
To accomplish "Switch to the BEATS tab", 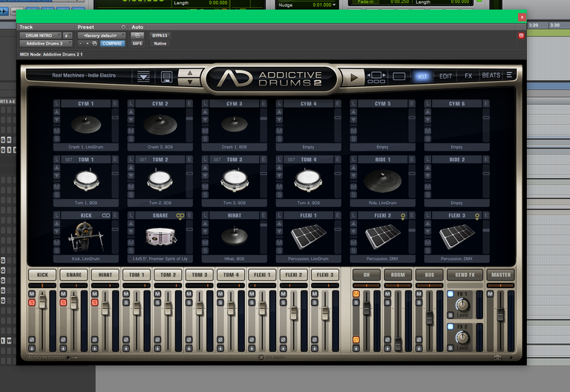I will (x=491, y=75).
